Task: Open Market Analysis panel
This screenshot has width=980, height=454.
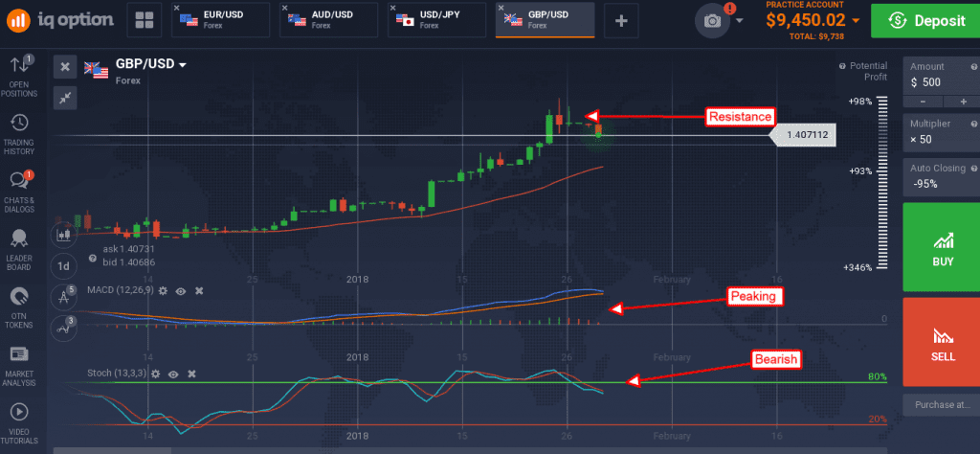Action: pyautogui.click(x=19, y=366)
